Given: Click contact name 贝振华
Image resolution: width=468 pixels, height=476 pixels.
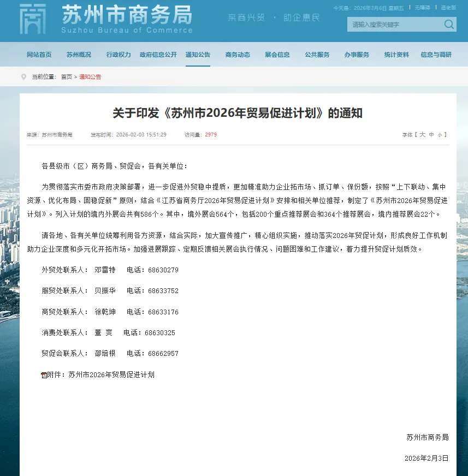Looking at the screenshot, I should coord(105,291).
